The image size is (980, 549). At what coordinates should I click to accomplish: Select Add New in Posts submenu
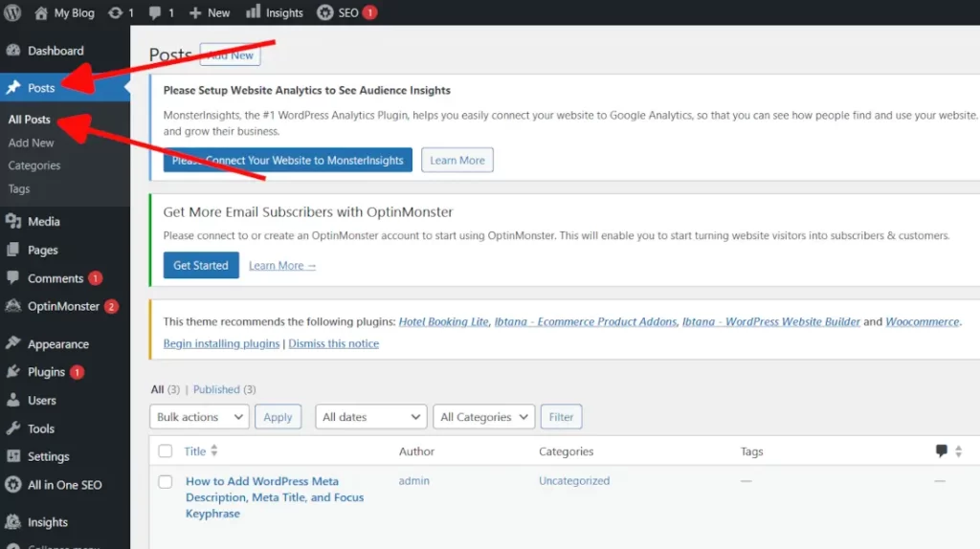coord(32,143)
